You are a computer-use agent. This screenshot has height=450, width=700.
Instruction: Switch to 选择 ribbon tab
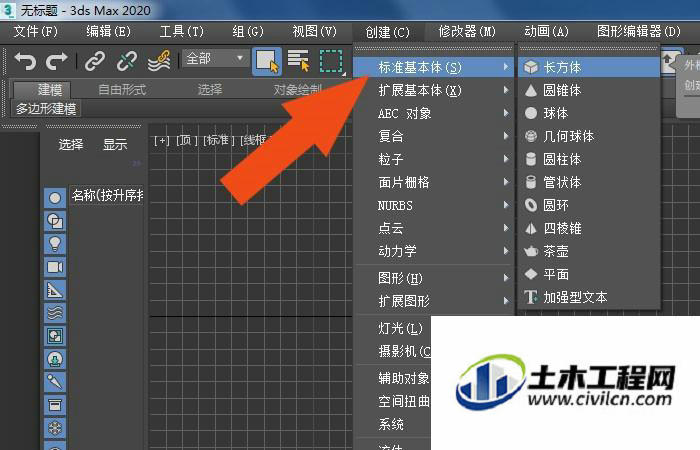pos(210,90)
